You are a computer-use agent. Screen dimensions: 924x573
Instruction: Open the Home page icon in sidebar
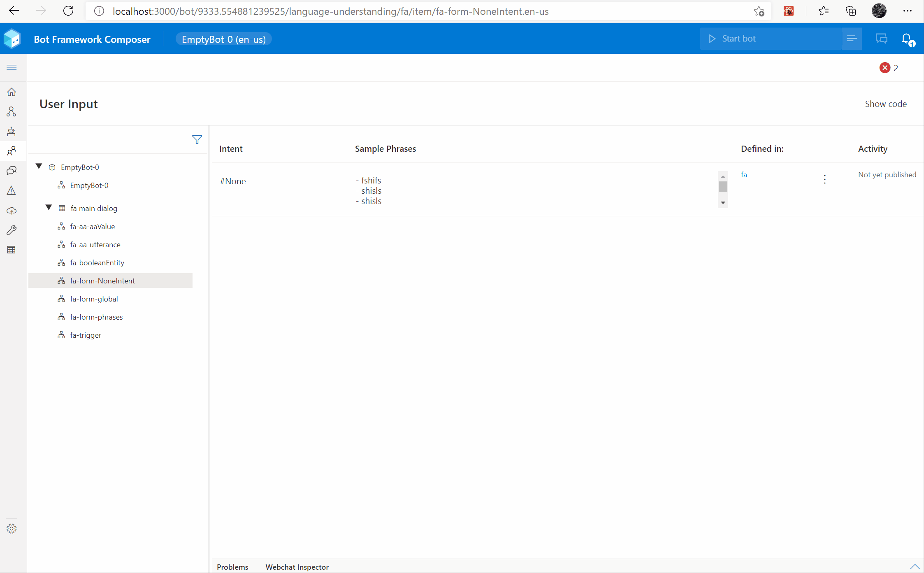click(x=12, y=92)
